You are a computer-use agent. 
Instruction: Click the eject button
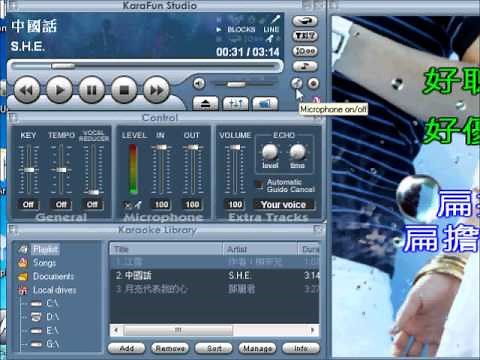tap(205, 104)
